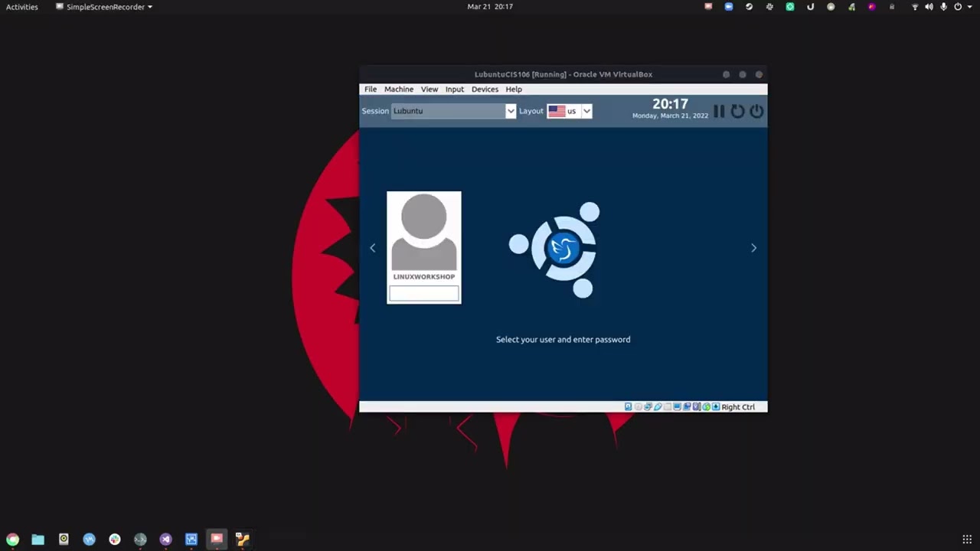This screenshot has height=551, width=980.
Task: Open the keyboard Layout us dropdown
Action: point(570,111)
